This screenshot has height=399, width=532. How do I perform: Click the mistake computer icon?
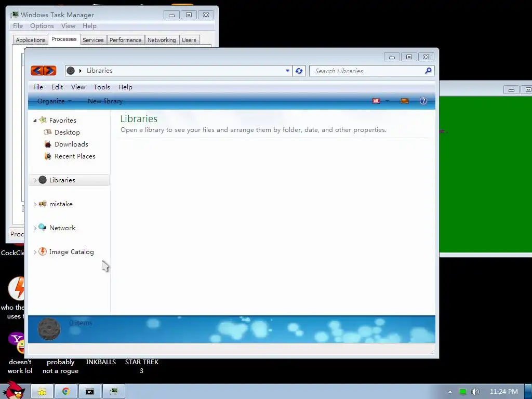pyautogui.click(x=43, y=204)
